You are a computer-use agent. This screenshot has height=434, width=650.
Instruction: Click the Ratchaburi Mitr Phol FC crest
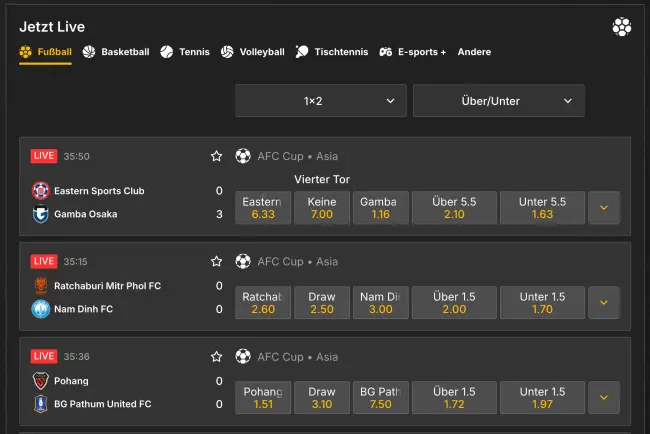click(x=41, y=286)
